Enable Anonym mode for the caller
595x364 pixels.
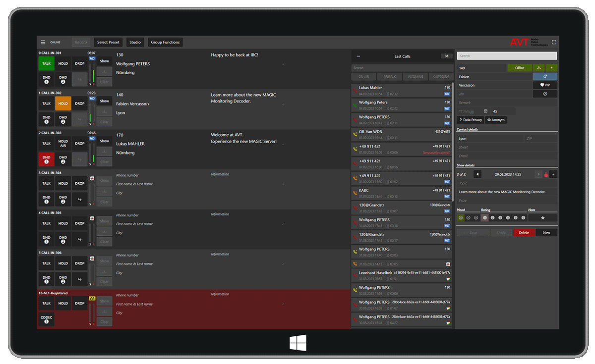[496, 120]
